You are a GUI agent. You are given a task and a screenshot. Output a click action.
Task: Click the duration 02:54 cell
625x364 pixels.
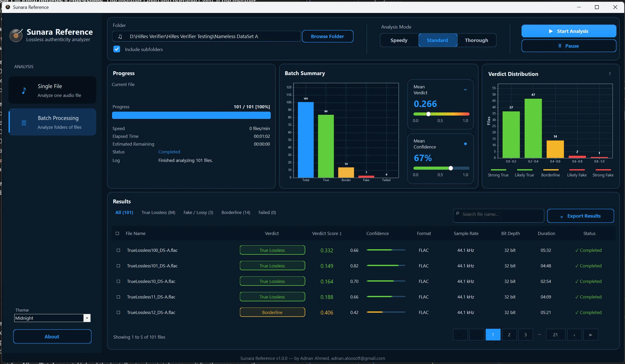pos(546,281)
